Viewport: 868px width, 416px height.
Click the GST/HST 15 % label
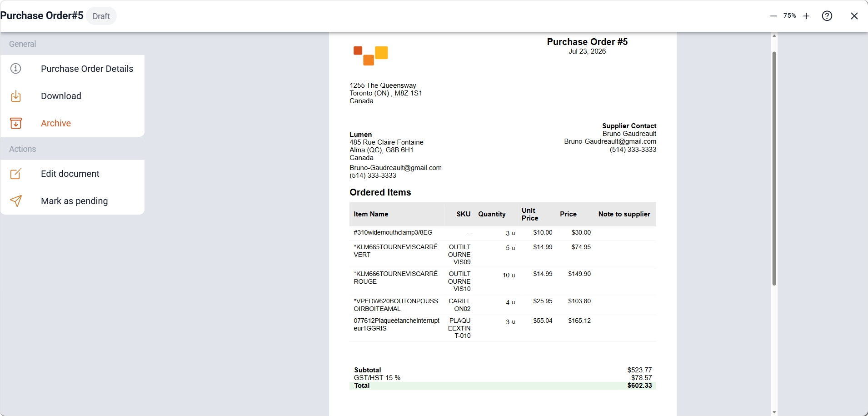377,378
